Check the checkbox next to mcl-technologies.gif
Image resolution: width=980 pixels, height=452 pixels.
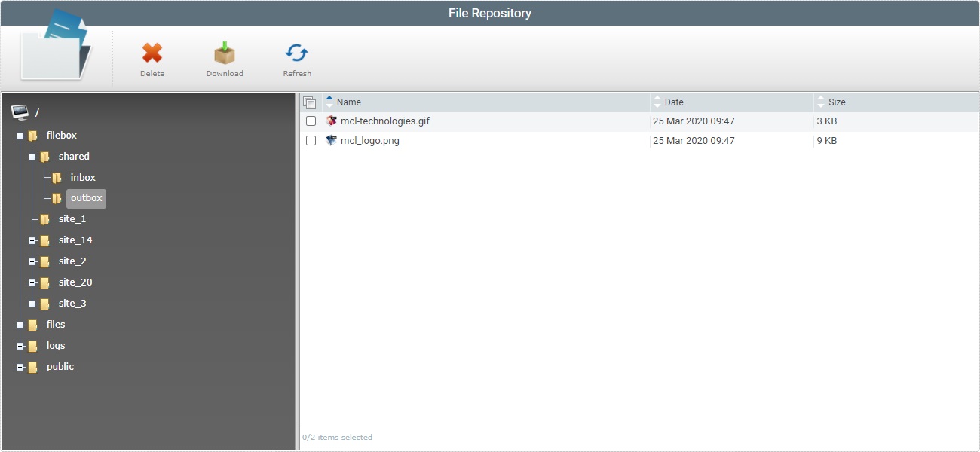point(311,121)
